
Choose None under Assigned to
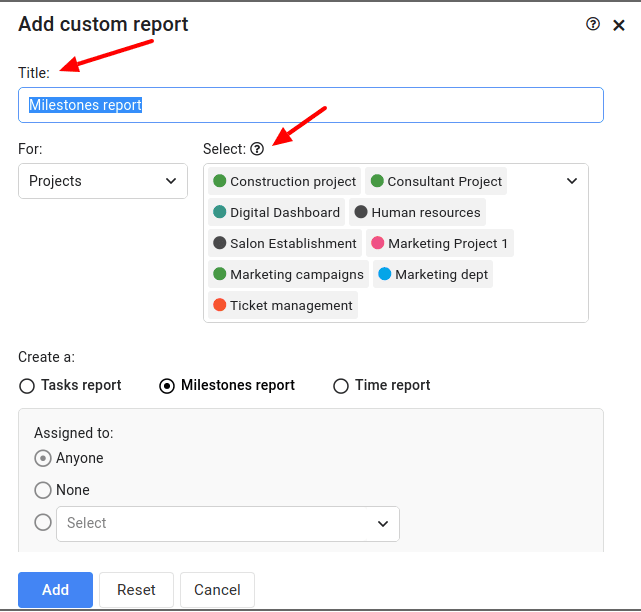43,490
